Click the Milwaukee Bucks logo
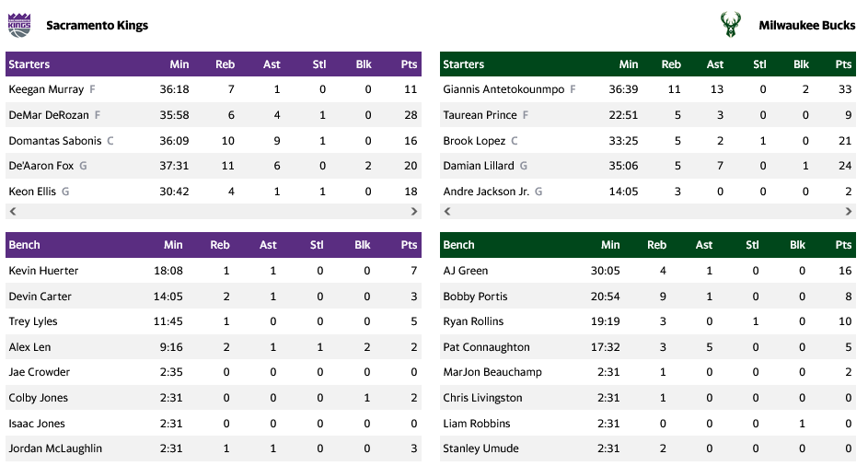The width and height of the screenshot is (868, 466). click(x=730, y=25)
